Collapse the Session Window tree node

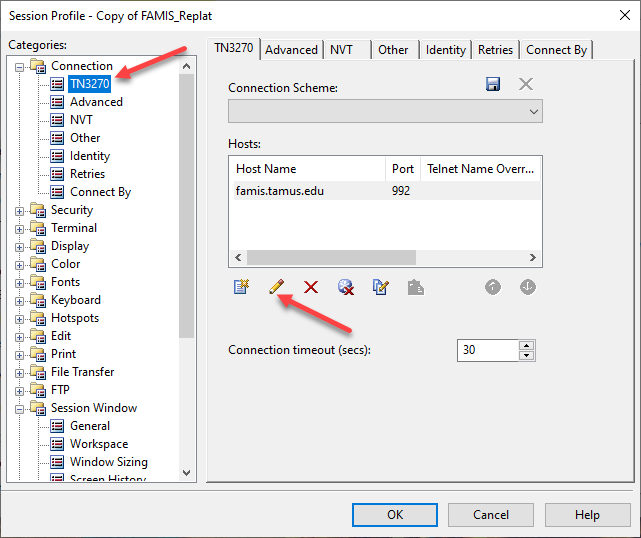19,409
